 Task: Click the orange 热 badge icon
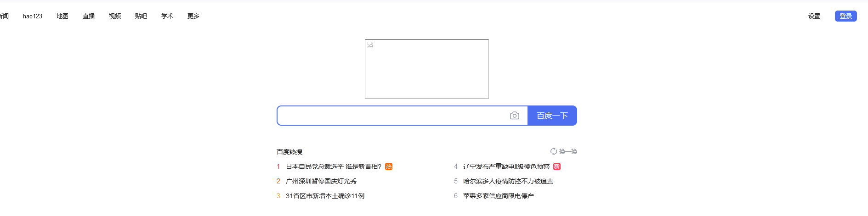(389, 166)
